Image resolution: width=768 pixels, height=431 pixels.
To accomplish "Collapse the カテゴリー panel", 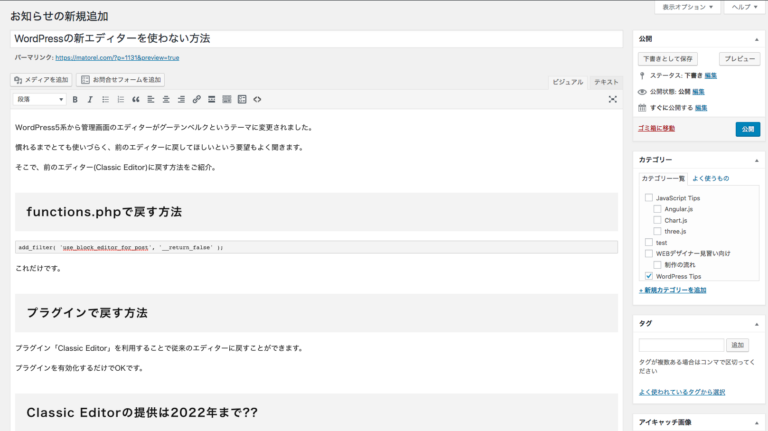I will 757,160.
